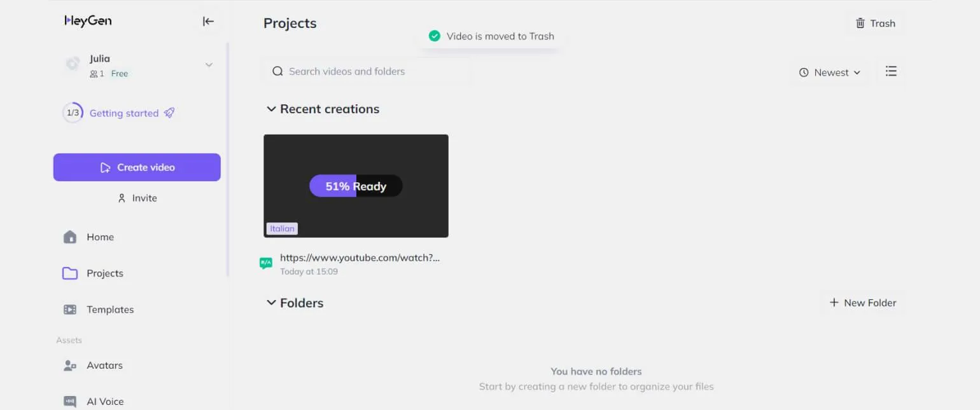Open the Newest sort dropdown

(x=829, y=72)
